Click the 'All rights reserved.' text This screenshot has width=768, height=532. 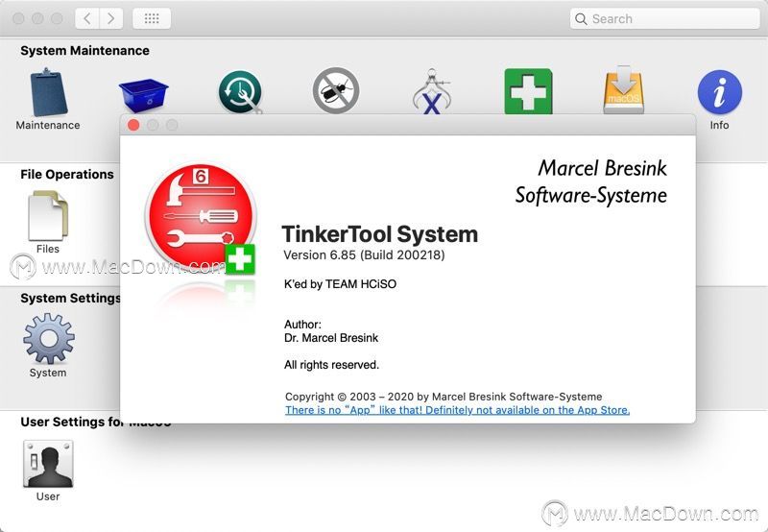331,365
